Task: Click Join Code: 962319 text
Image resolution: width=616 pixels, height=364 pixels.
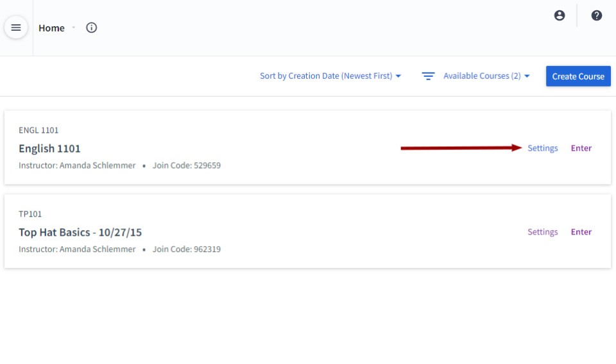Action: click(x=187, y=249)
